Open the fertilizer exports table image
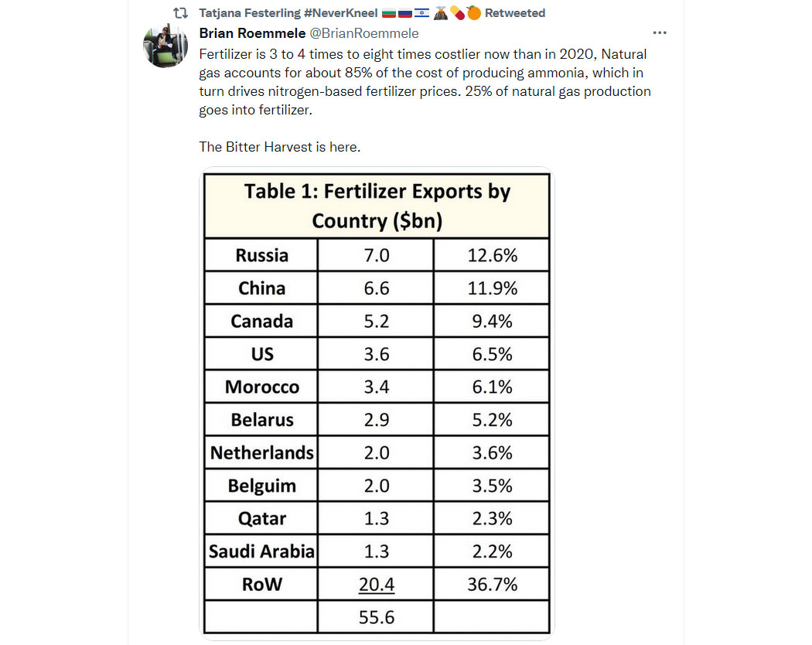This screenshot has height=645, width=812. [377, 404]
